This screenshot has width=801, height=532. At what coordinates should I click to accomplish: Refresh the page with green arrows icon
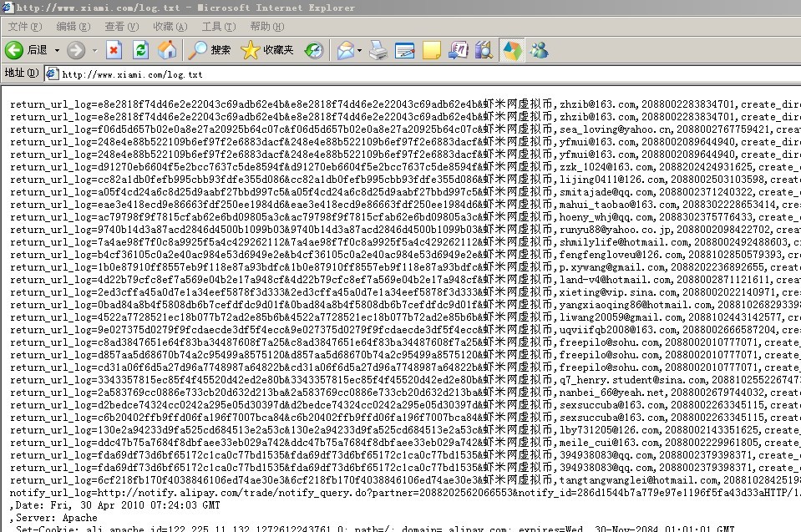(140, 50)
